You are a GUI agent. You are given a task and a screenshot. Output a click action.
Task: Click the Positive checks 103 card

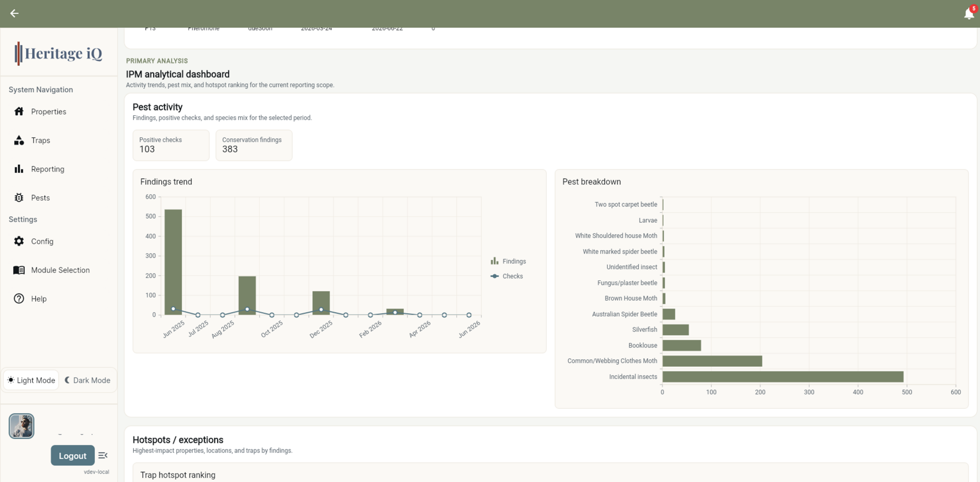click(x=171, y=145)
